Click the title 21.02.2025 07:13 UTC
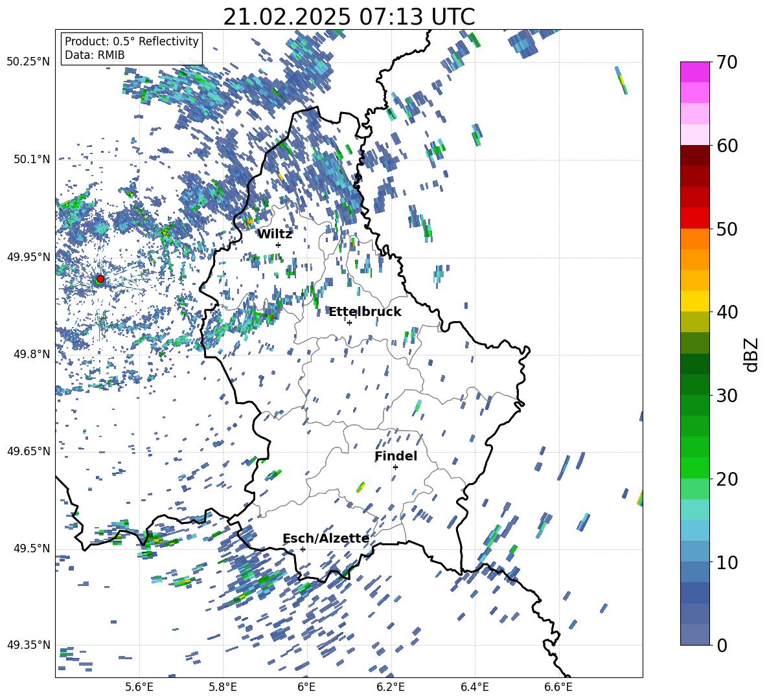The image size is (767, 700). 349,17
